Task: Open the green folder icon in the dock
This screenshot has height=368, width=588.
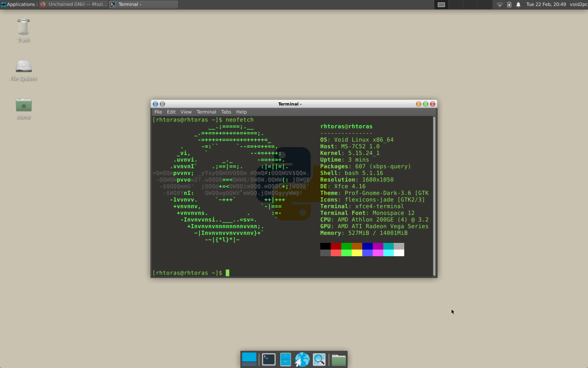Action: coord(338,360)
